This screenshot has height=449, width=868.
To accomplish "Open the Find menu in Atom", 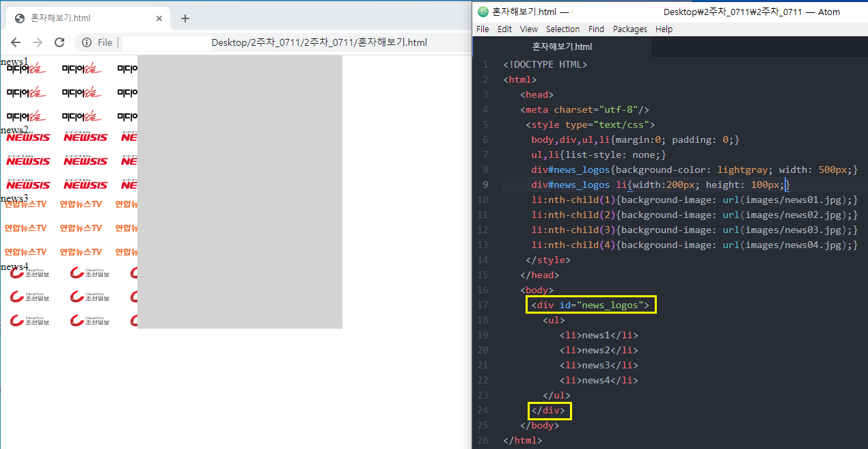I will coord(596,29).
